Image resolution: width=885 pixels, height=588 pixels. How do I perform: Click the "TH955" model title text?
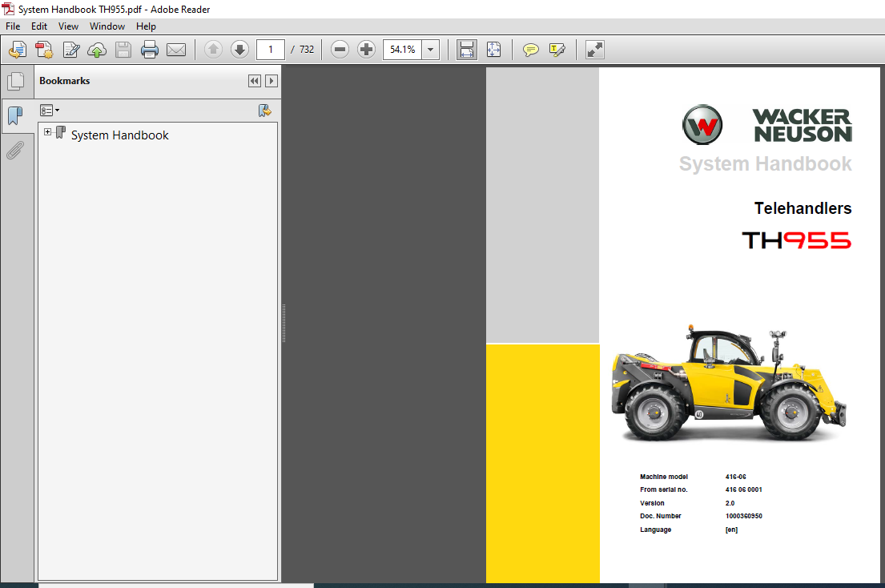[796, 240]
